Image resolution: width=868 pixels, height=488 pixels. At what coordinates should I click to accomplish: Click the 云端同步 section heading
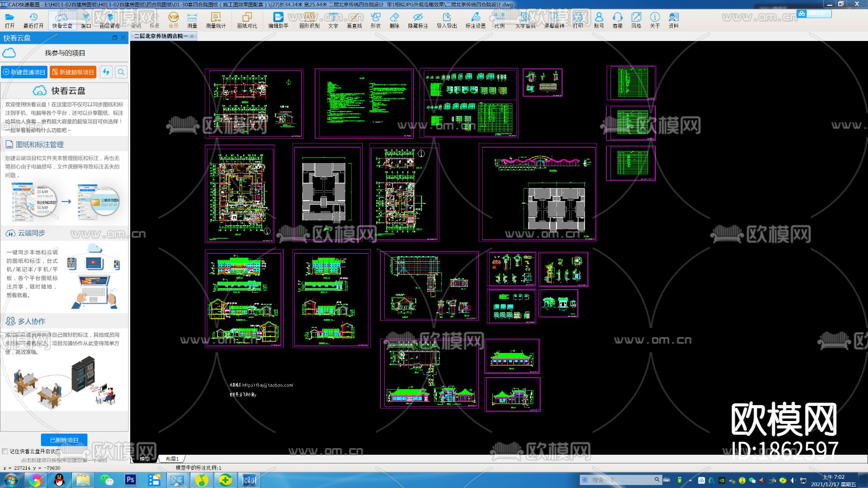[31, 233]
